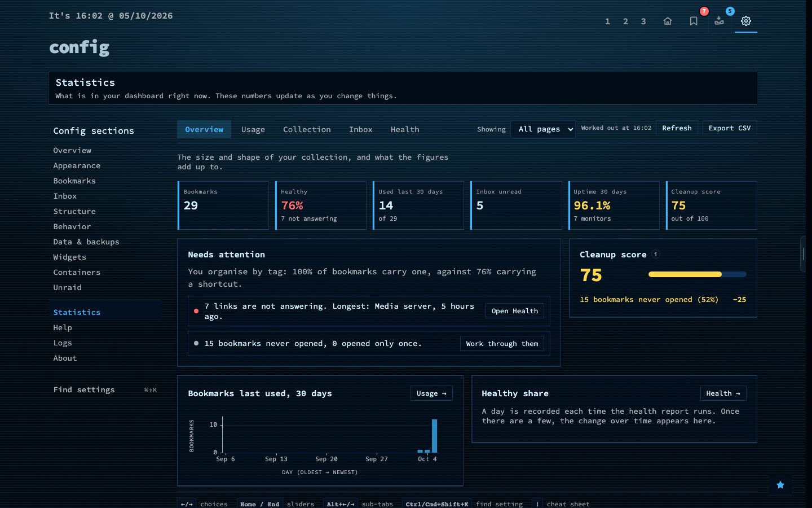Viewport: 812px width, 508px height.
Task: Open Containers config section
Action: 105,272
